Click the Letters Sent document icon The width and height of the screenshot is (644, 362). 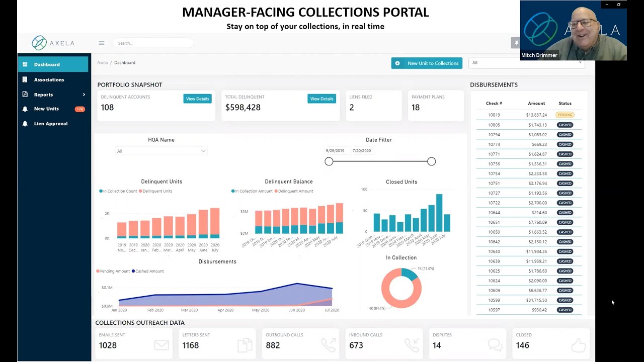coord(245,345)
